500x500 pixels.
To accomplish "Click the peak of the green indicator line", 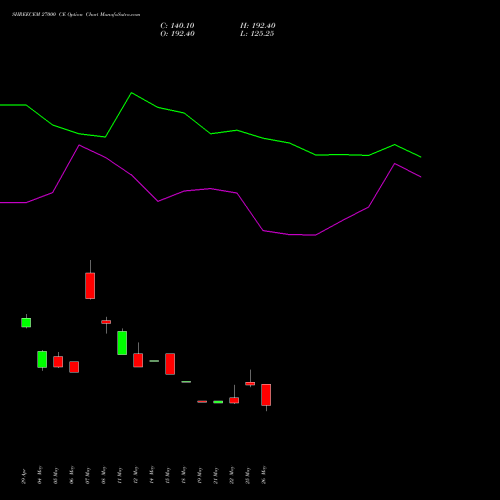I will pyautogui.click(x=132, y=93).
